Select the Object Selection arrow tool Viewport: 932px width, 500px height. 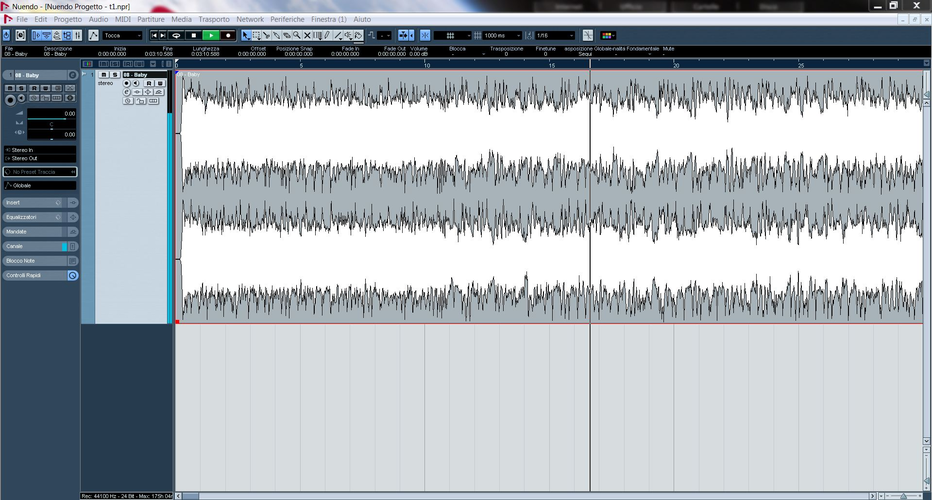coord(245,36)
